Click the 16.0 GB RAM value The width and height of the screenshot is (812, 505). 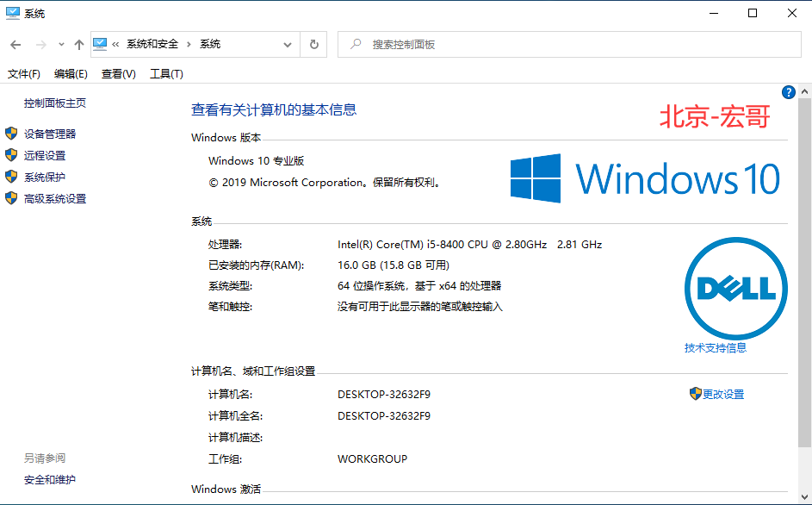[x=394, y=265]
